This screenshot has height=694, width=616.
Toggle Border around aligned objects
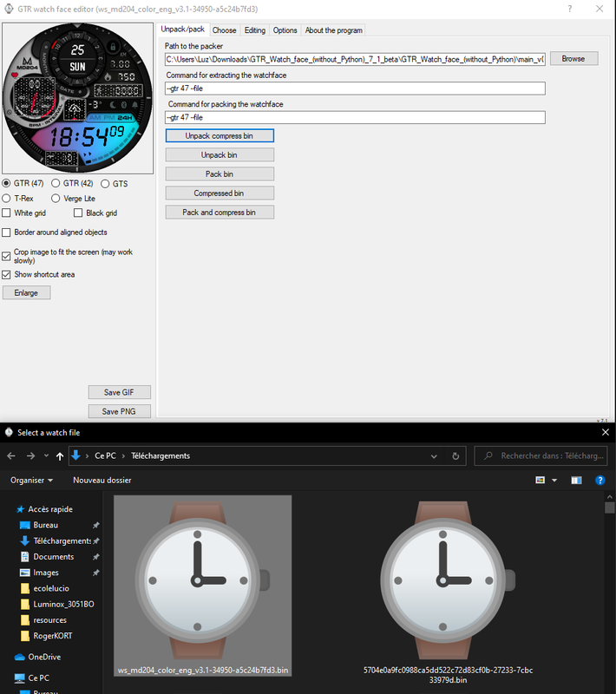(6, 232)
